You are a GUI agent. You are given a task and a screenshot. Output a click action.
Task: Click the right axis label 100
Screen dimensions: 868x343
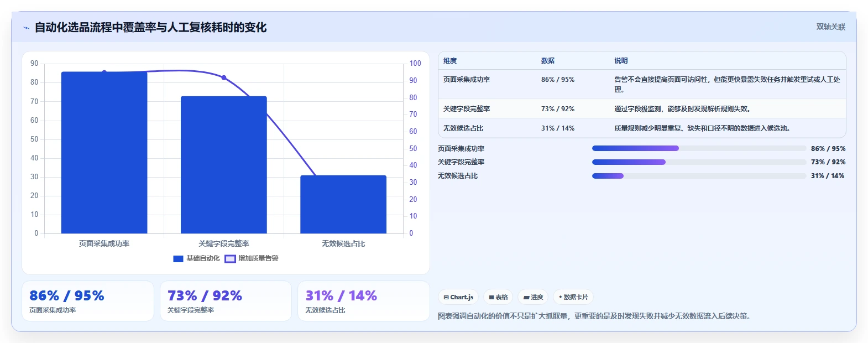(415, 64)
